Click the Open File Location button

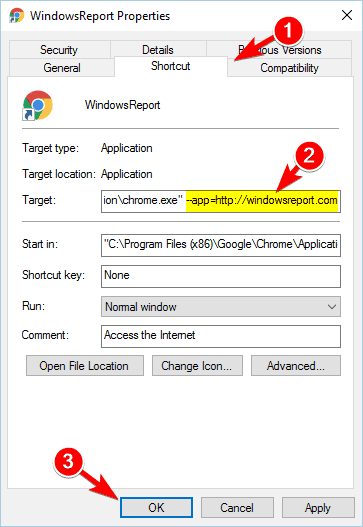tap(85, 366)
